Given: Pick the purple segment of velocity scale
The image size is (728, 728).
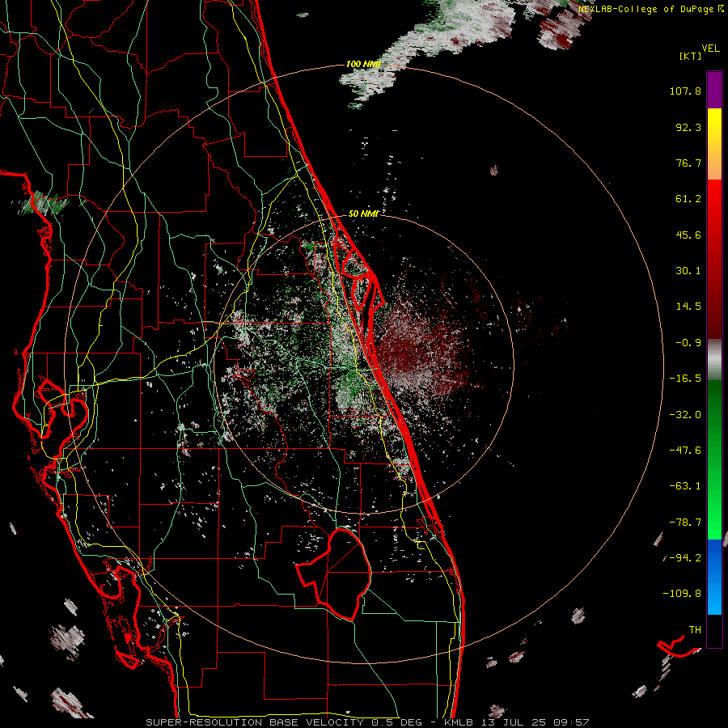Looking at the screenshot, I should 714,90.
